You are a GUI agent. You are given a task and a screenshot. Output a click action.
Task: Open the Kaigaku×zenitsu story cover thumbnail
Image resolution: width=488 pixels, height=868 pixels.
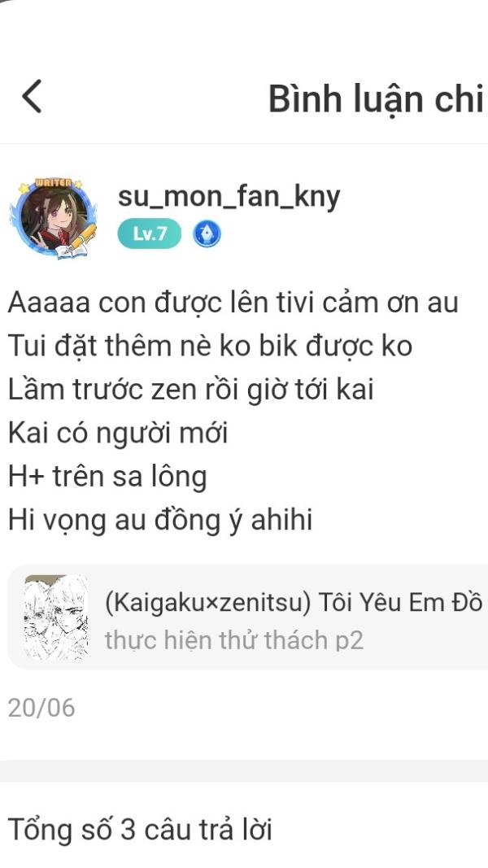click(x=55, y=617)
